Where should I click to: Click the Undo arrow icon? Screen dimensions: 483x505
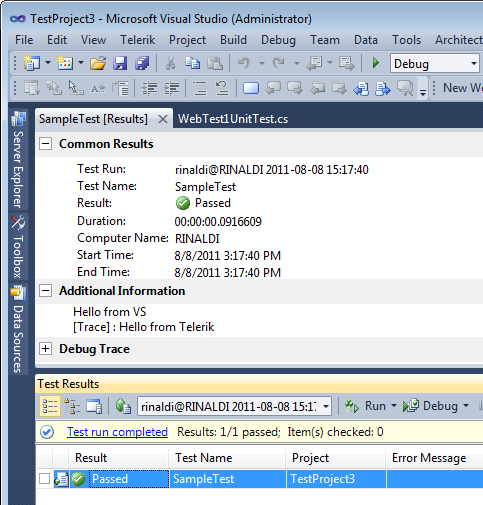(244, 63)
